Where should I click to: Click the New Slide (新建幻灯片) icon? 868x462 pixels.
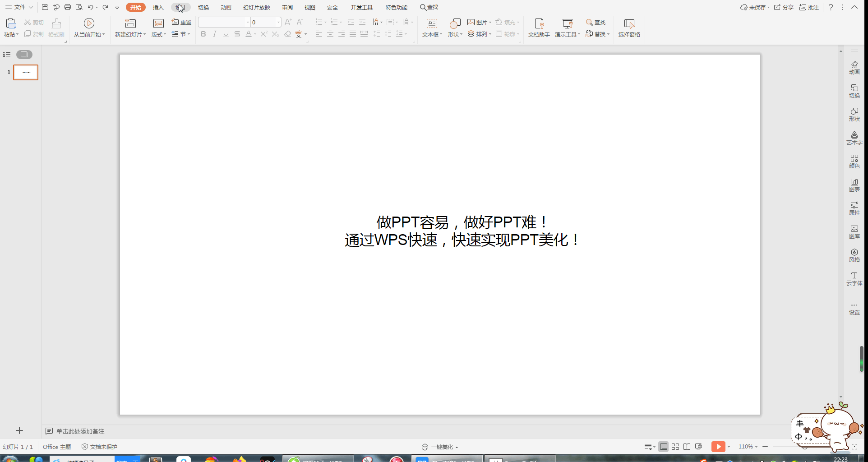(130, 23)
